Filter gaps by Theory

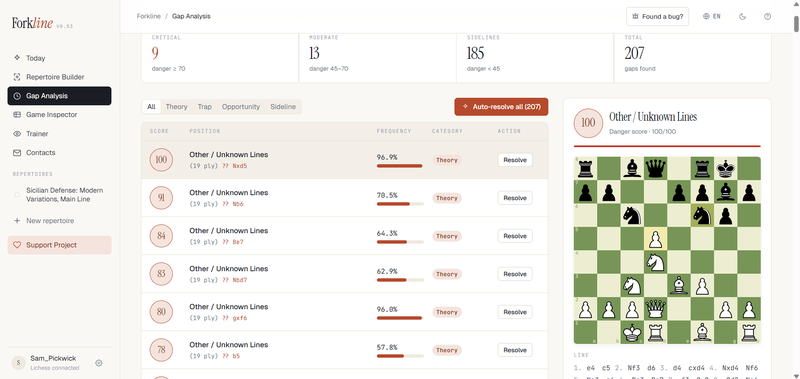[x=176, y=107]
